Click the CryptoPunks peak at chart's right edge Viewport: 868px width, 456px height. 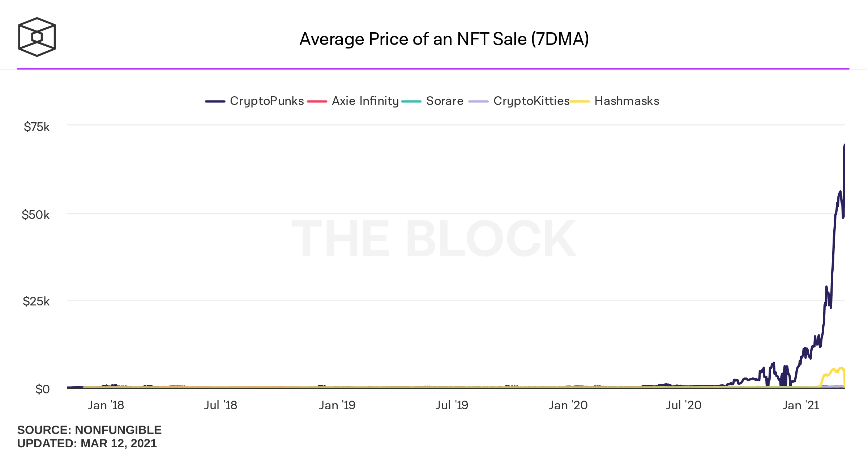844,145
